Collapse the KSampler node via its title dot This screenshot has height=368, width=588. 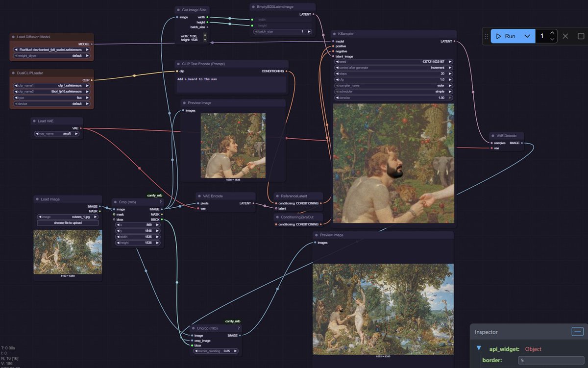335,34
